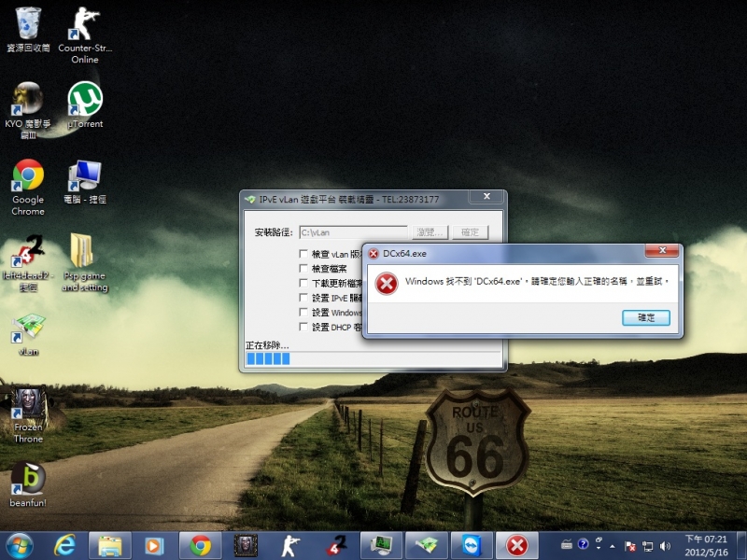Click the installer progress bar
This screenshot has height=560, width=747.
click(373, 359)
